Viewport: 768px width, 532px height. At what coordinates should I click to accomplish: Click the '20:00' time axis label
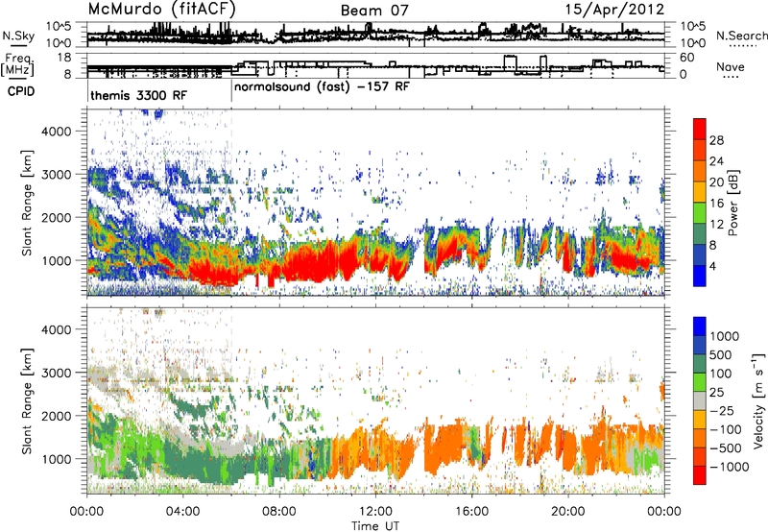coord(568,512)
